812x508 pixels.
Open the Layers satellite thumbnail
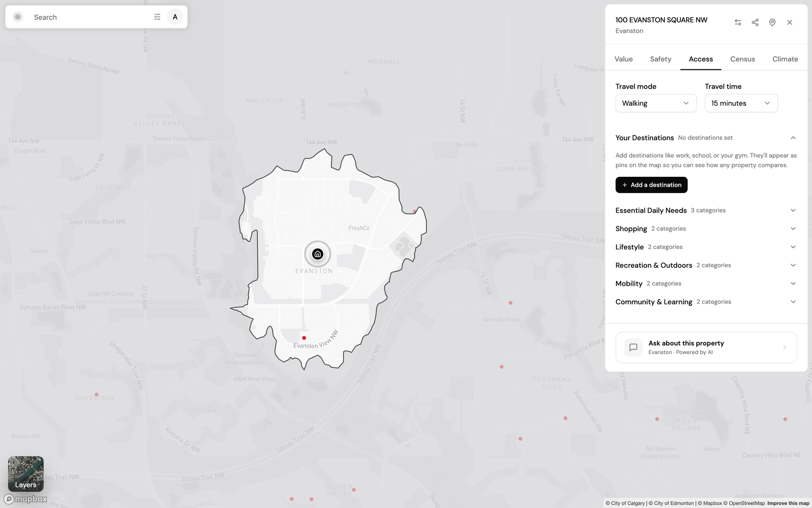[x=26, y=474]
